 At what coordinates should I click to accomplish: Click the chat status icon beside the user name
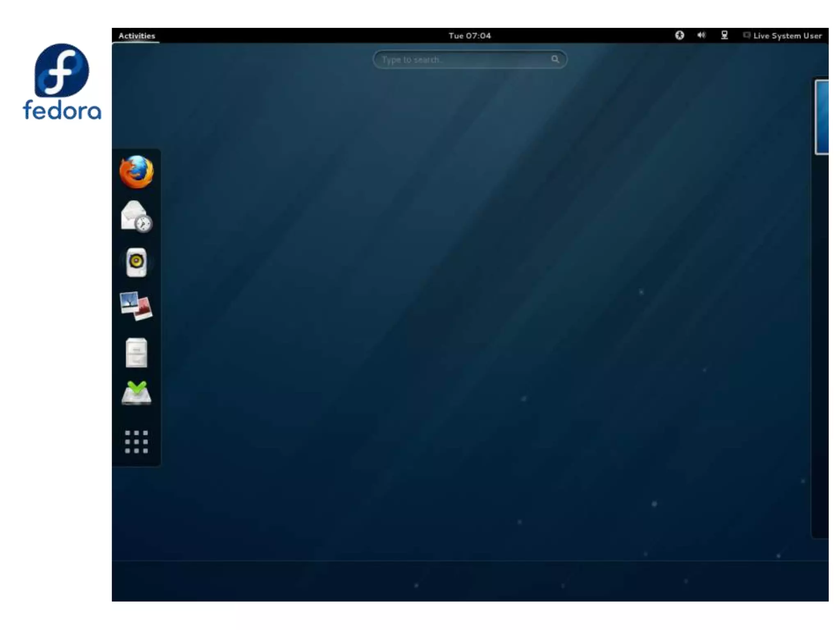point(746,35)
